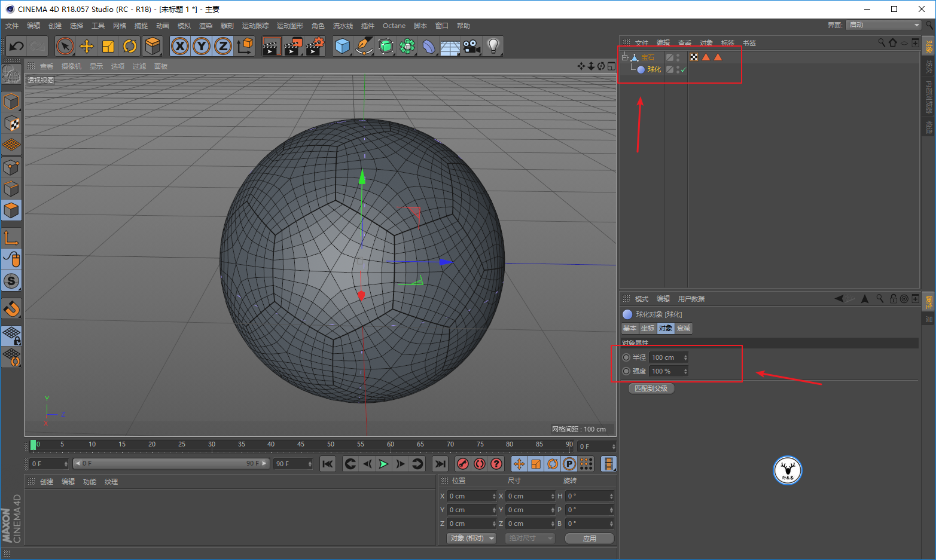Open the Subdivision Surface generators icon

[386, 46]
